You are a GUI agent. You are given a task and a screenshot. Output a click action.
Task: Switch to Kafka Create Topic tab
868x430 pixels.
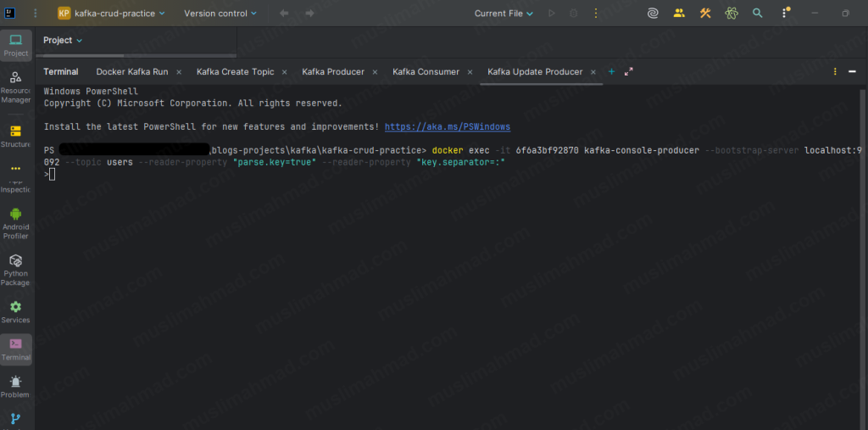click(x=236, y=71)
